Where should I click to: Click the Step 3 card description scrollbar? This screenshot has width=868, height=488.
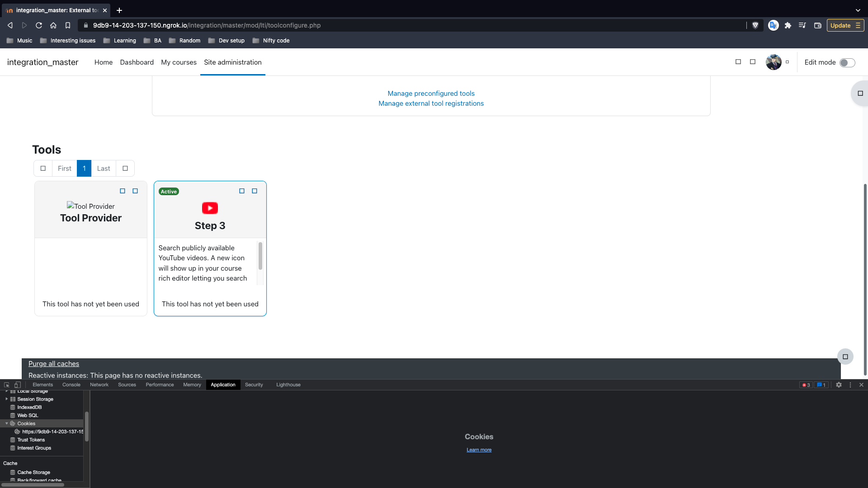(260, 256)
